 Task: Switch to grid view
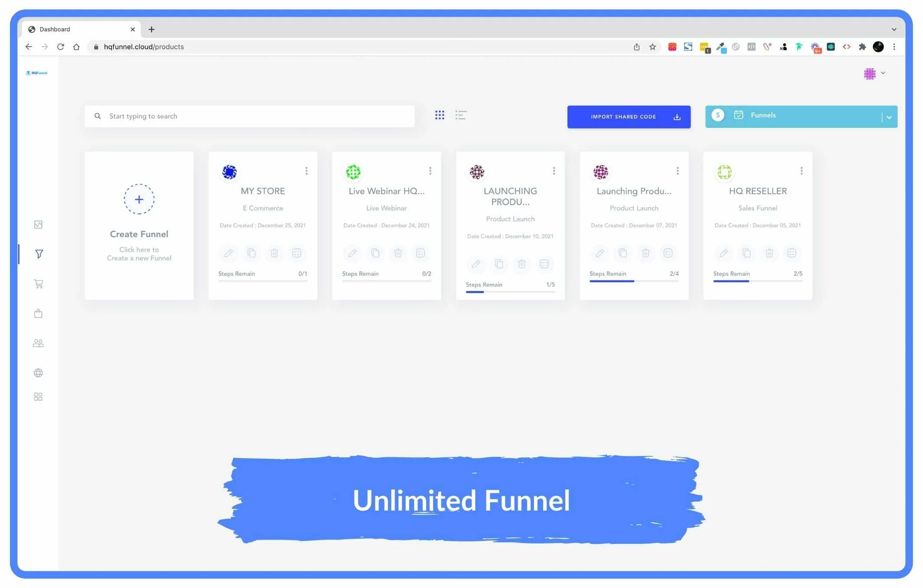(x=439, y=115)
